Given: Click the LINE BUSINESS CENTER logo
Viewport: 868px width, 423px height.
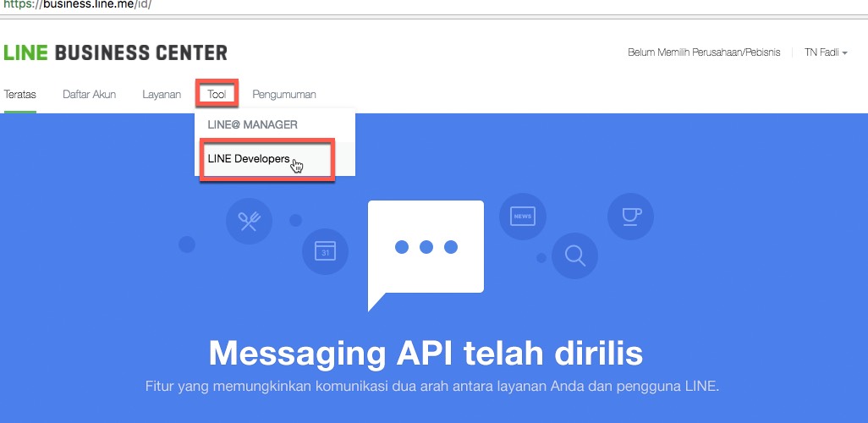Looking at the screenshot, I should (115, 52).
